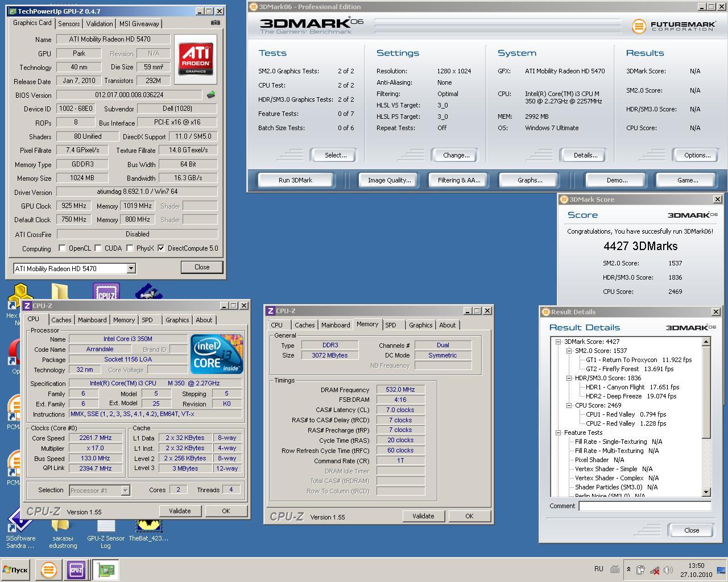Collapse the 3DMark Score: 4427 tree node
The width and height of the screenshot is (728, 582).
click(x=559, y=342)
